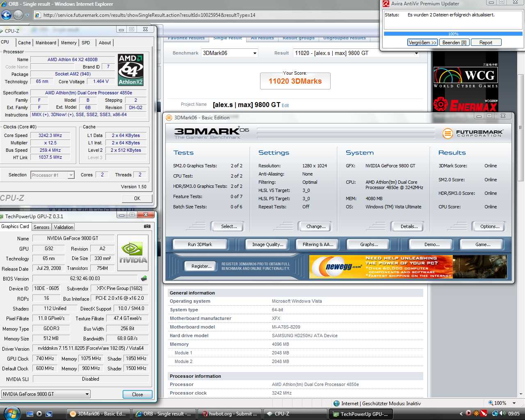Viewport: 525px width, 420px height.
Task: Click the GPU-Z BIOS save chip icon
Action: 144,278
